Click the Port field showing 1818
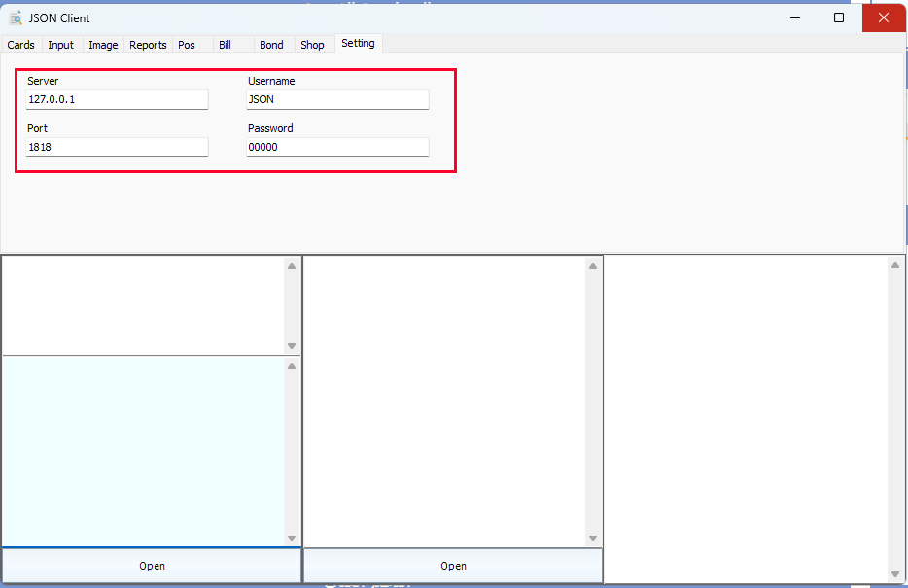The height and width of the screenshot is (588, 908). (117, 147)
